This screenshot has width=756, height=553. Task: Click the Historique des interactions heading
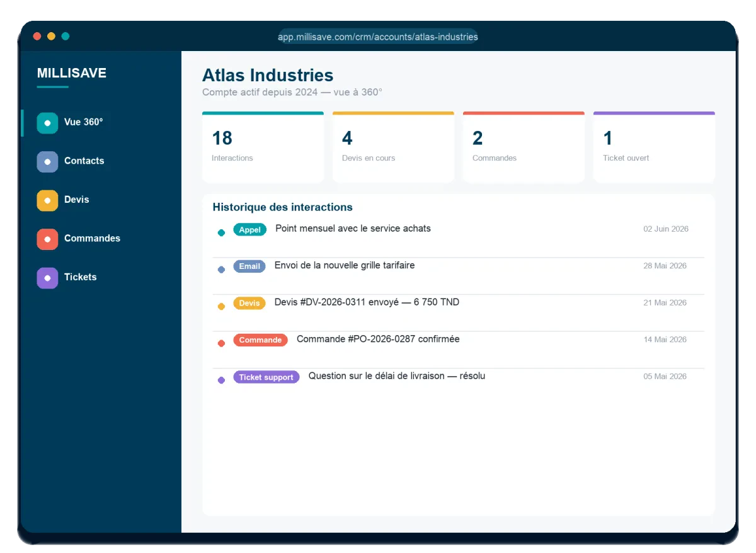click(x=283, y=207)
